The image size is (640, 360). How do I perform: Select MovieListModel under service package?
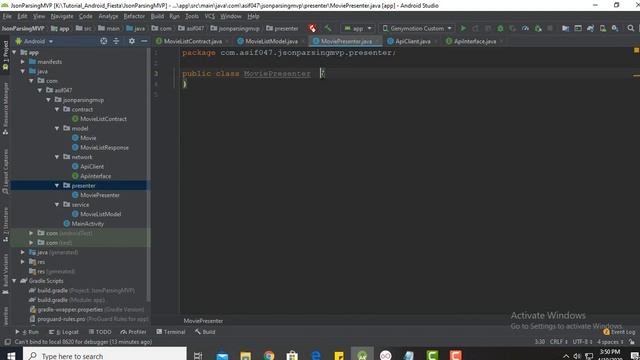coord(100,214)
